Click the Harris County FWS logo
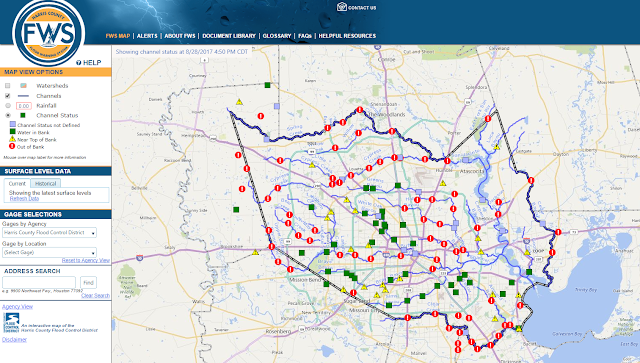 click(x=49, y=33)
